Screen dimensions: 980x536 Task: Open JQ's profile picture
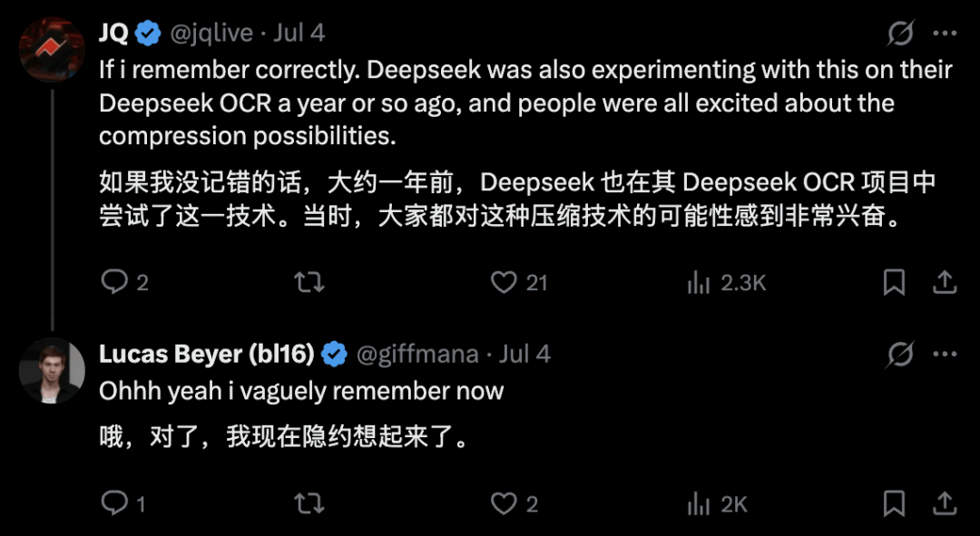[52, 50]
